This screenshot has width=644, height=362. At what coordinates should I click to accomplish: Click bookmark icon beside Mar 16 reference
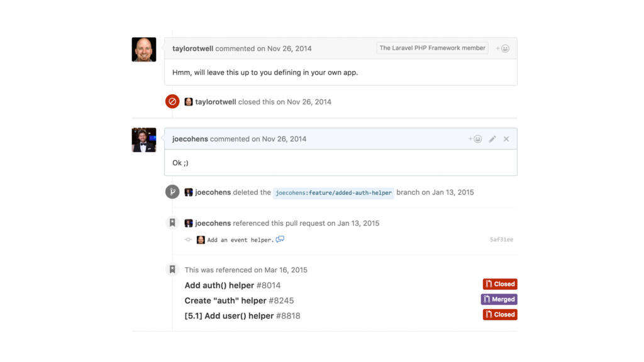coord(172,270)
